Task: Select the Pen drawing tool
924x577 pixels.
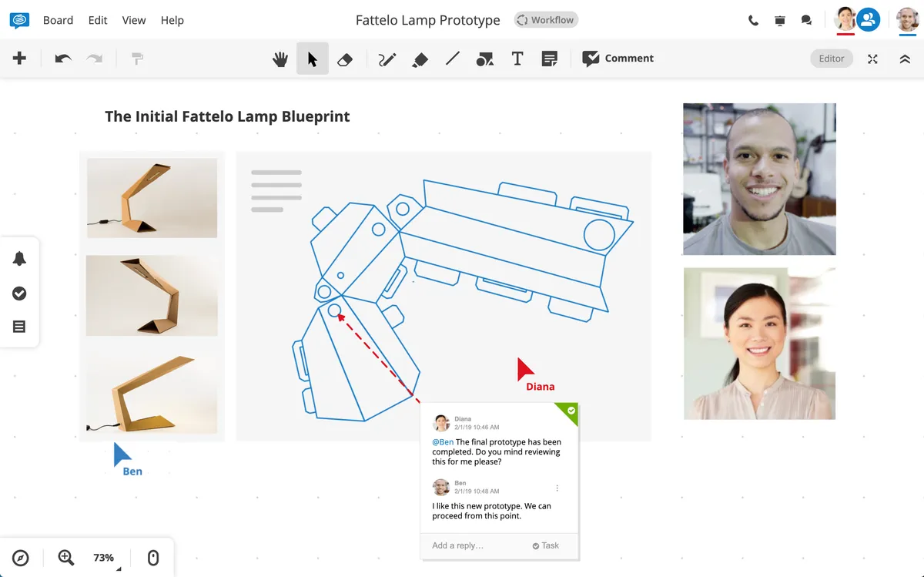Action: click(387, 59)
